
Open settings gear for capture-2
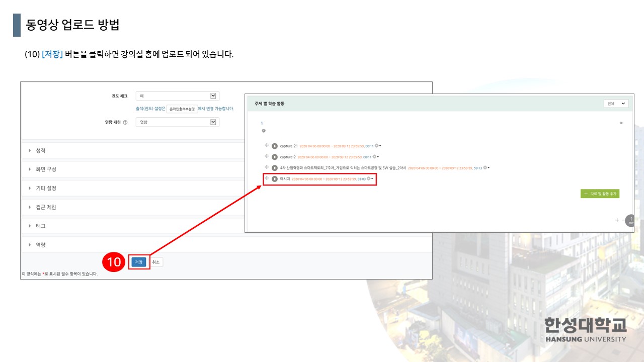click(375, 156)
